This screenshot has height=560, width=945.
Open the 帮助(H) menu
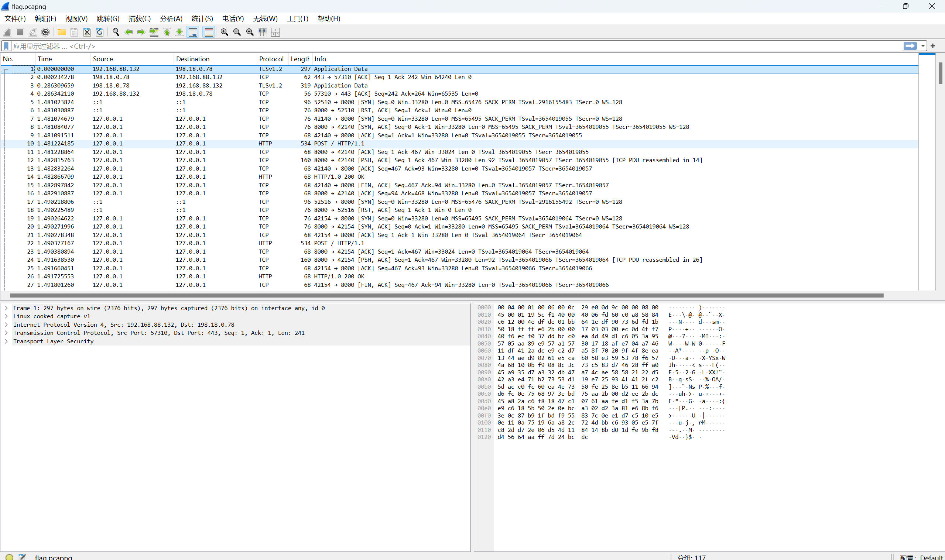[x=329, y=18]
